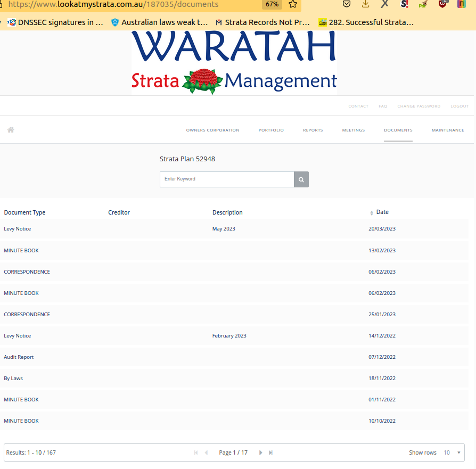Click the date 20/03/2023 cell
This screenshot has width=476, height=469.
[x=382, y=229]
